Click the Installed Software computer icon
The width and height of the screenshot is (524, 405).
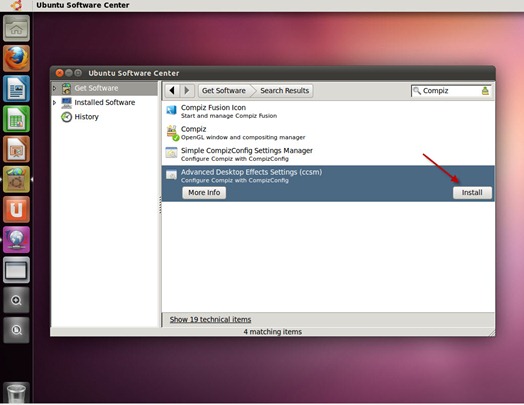(x=67, y=103)
